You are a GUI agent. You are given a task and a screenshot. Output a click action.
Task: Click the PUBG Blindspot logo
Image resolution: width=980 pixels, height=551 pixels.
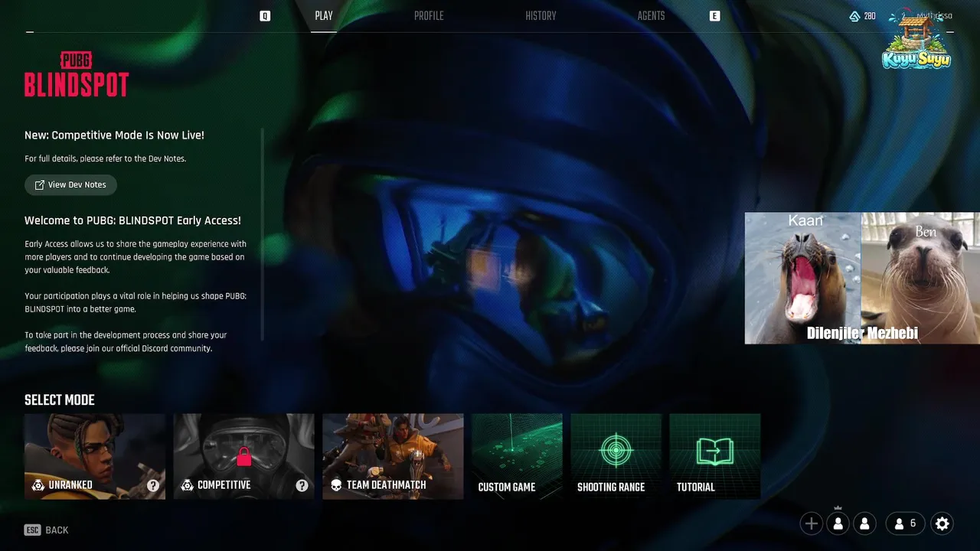(77, 75)
